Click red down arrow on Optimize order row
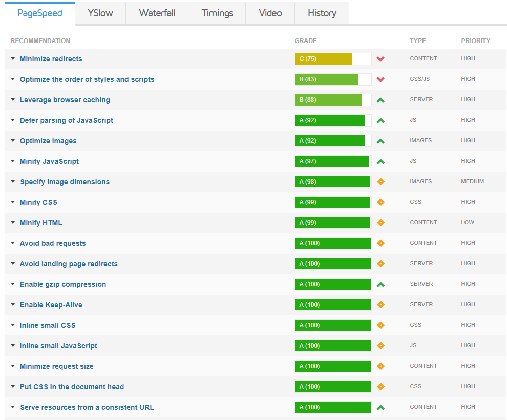 click(x=381, y=79)
